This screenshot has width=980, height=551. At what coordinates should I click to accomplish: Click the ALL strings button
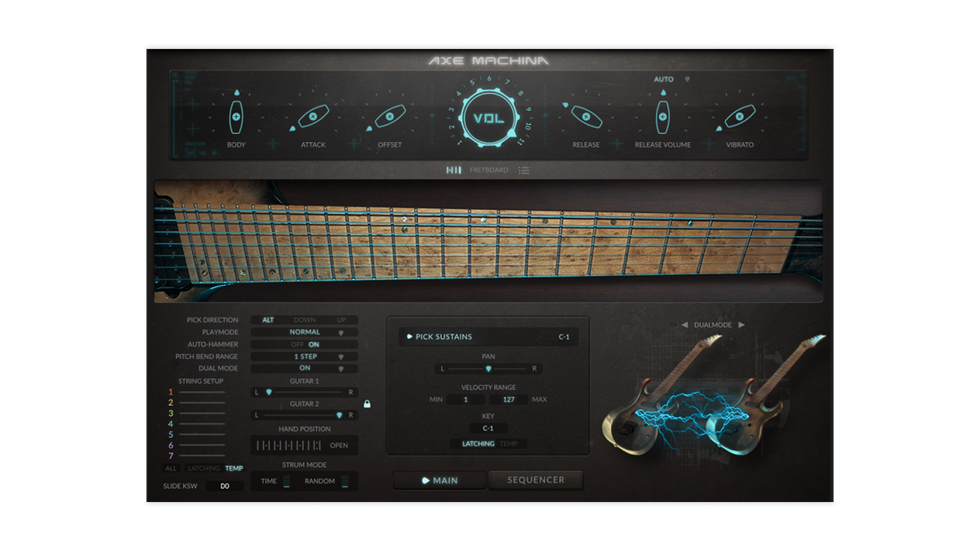click(171, 469)
